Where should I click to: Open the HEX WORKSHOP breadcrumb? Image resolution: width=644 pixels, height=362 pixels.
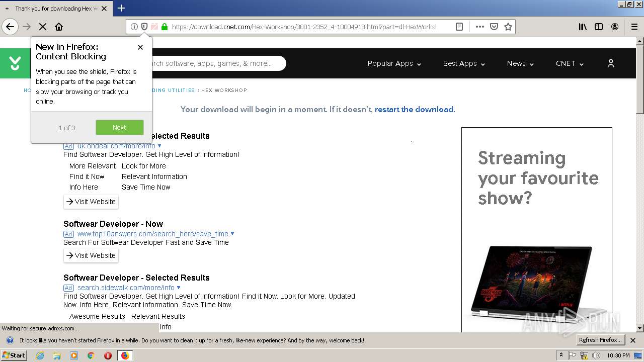point(224,90)
